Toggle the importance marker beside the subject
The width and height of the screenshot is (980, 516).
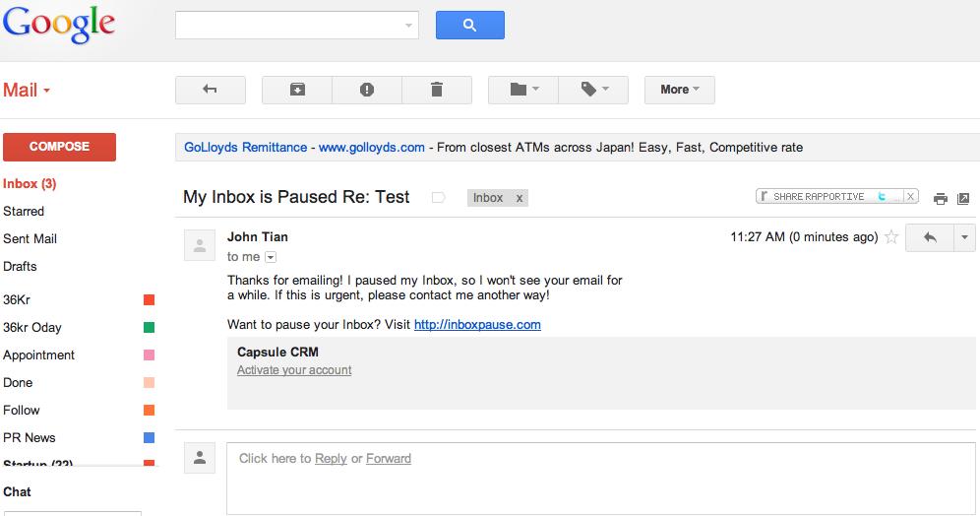(438, 198)
